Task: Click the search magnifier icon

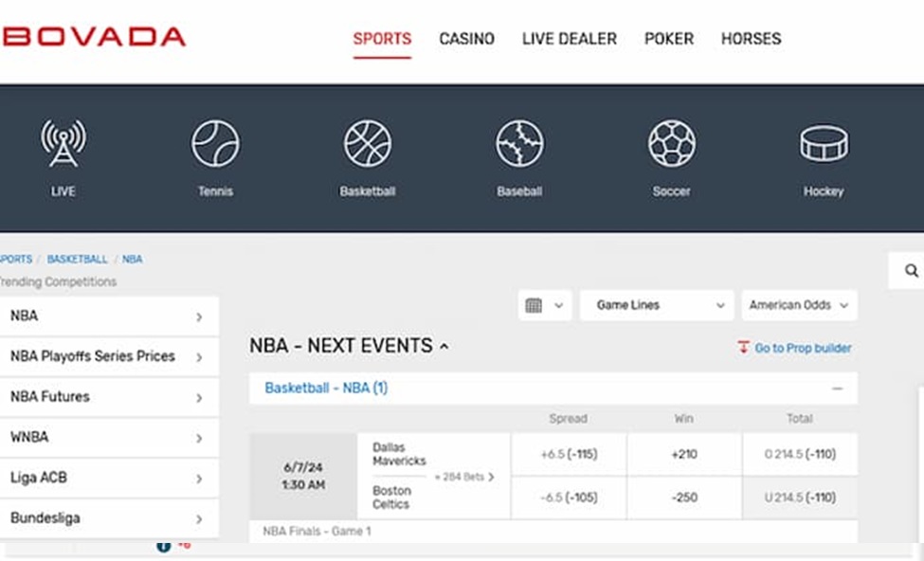Action: tap(911, 271)
